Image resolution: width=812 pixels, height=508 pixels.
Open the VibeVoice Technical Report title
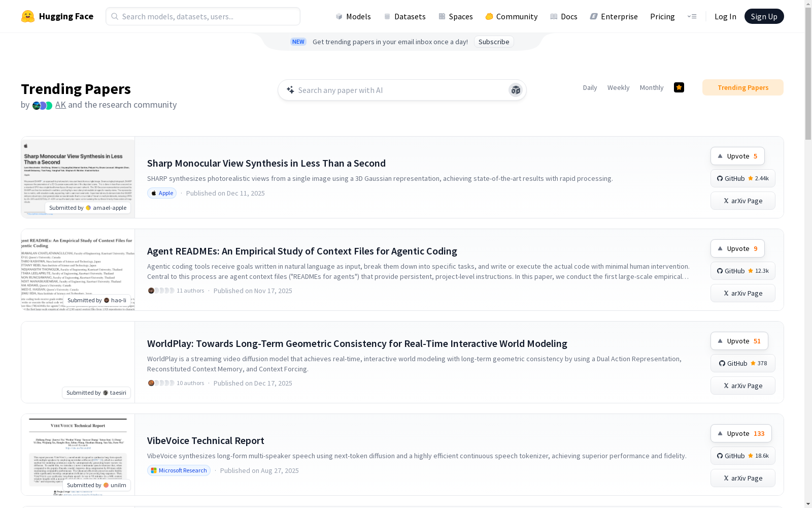tap(206, 440)
